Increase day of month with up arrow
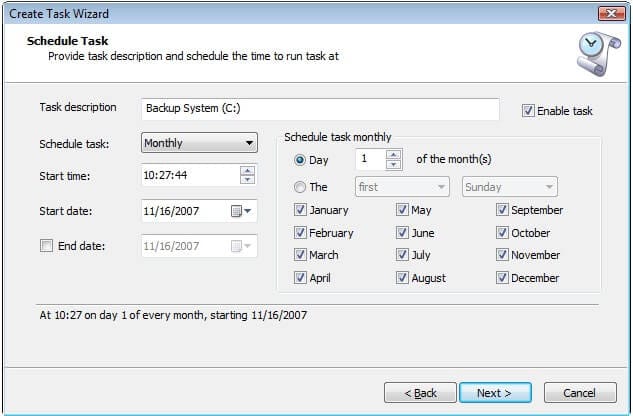 click(393, 155)
